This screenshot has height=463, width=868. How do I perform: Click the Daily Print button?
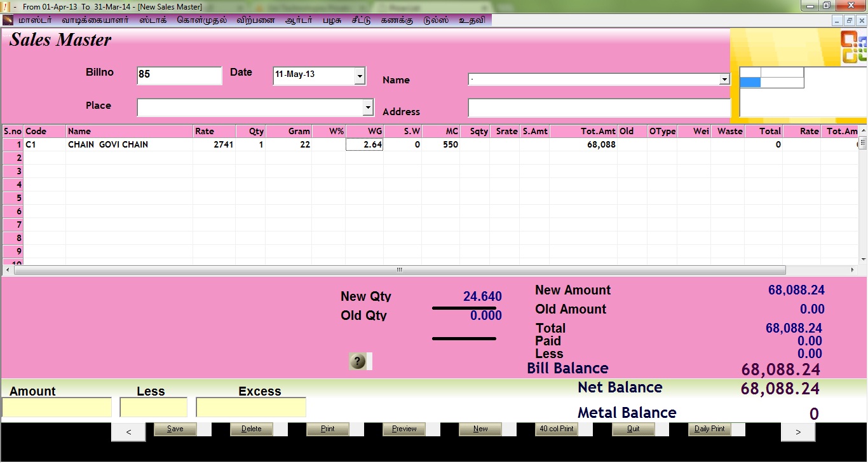pyautogui.click(x=709, y=429)
